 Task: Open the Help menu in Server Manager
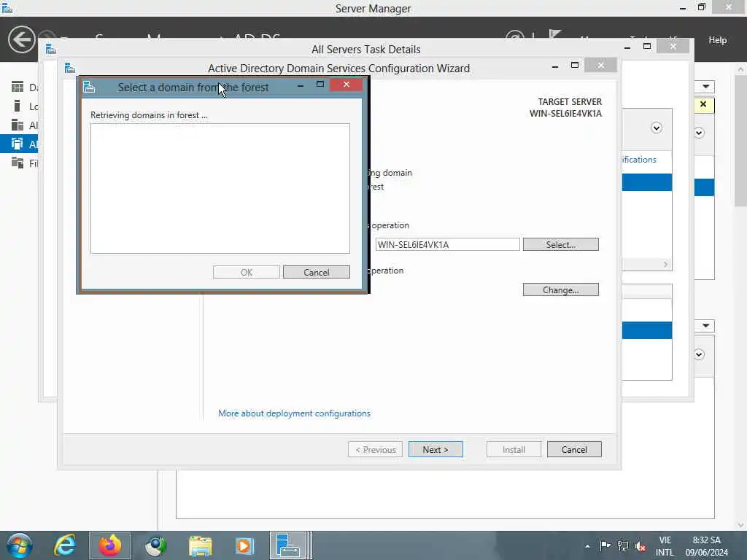click(717, 40)
